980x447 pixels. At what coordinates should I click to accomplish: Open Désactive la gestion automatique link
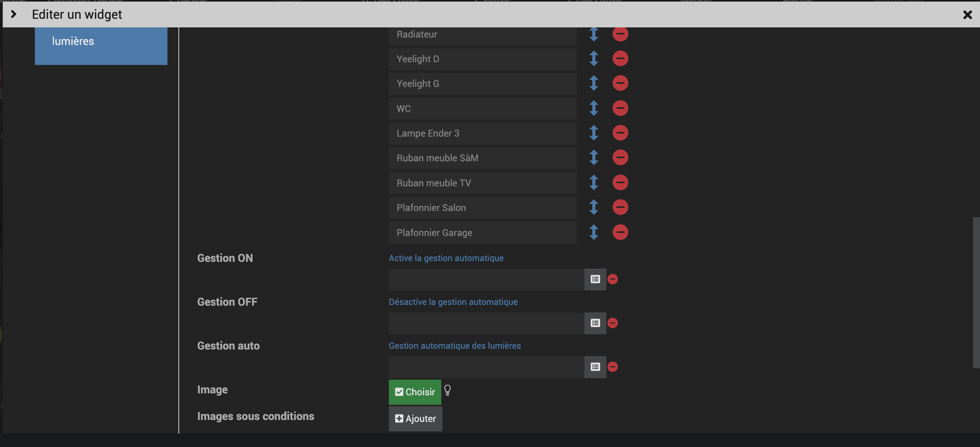(x=453, y=302)
